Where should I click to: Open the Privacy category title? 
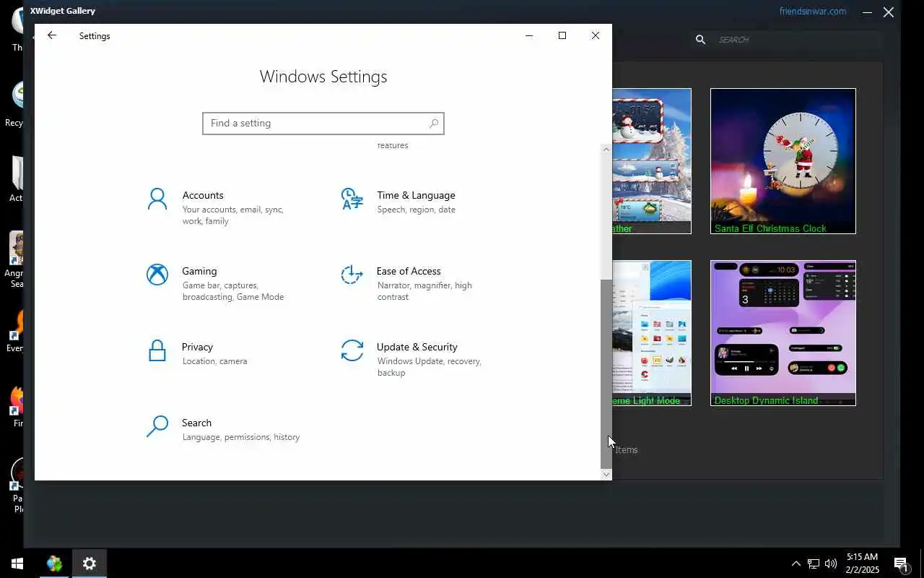(197, 347)
